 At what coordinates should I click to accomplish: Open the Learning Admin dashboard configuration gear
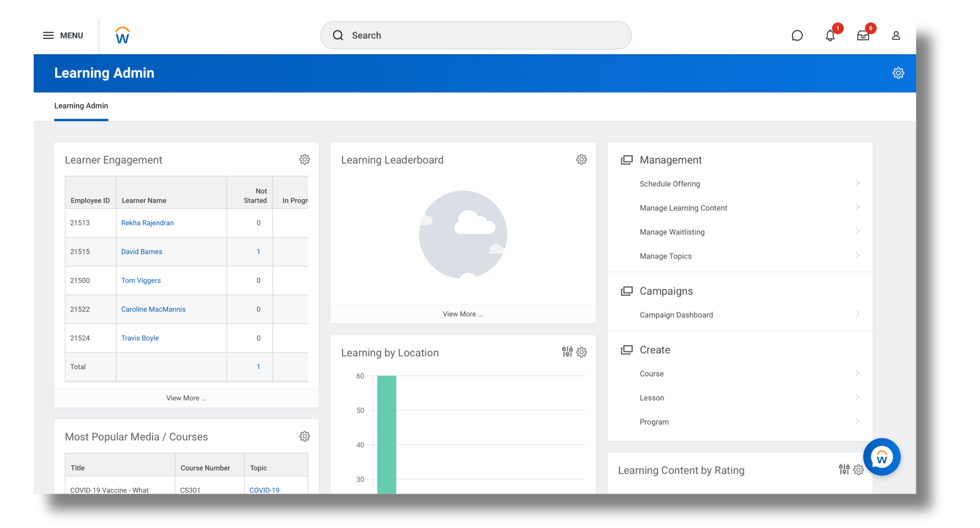(x=899, y=73)
